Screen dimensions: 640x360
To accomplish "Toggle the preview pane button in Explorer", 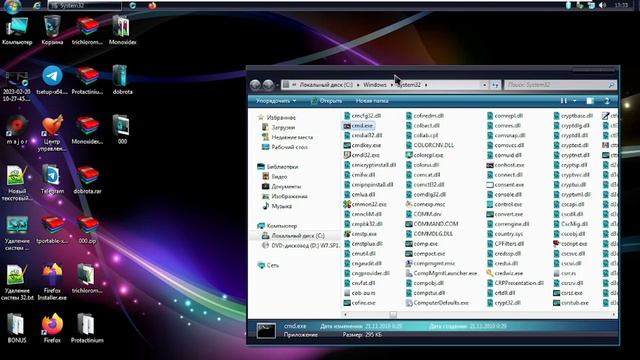I will (590, 101).
